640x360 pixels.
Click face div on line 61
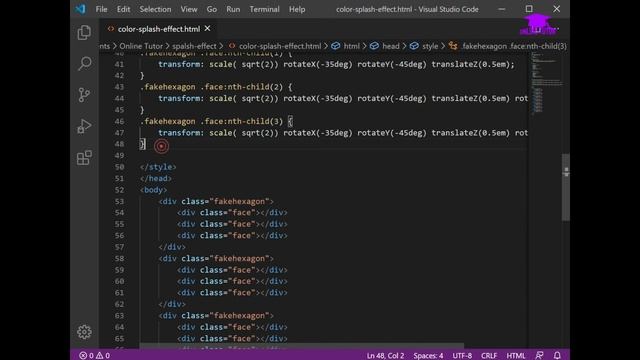pyautogui.click(x=232, y=293)
